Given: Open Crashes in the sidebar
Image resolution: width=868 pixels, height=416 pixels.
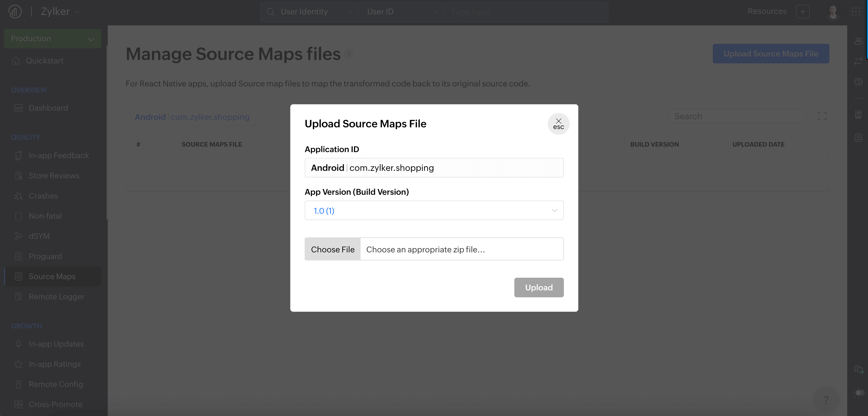Looking at the screenshot, I should click(x=43, y=196).
